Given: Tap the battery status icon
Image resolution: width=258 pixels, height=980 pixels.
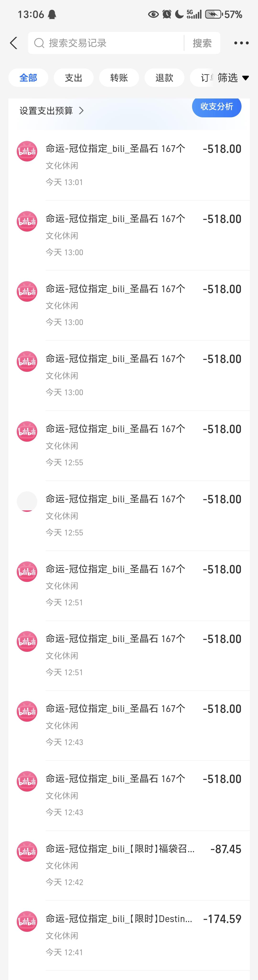Looking at the screenshot, I should coord(214,15).
